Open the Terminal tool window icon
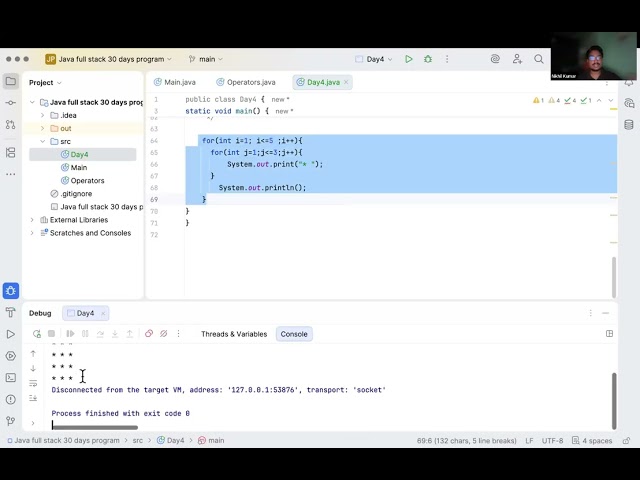Image resolution: width=640 pixels, height=480 pixels. (11, 378)
